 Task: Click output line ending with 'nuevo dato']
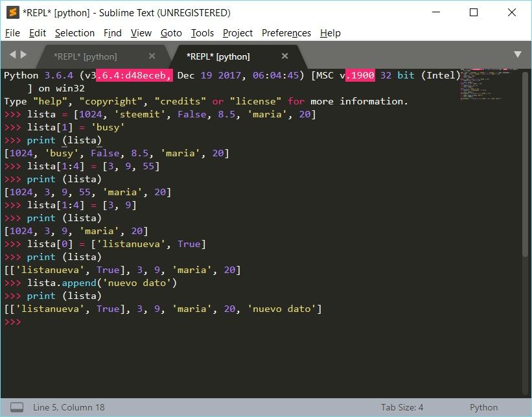click(163, 309)
